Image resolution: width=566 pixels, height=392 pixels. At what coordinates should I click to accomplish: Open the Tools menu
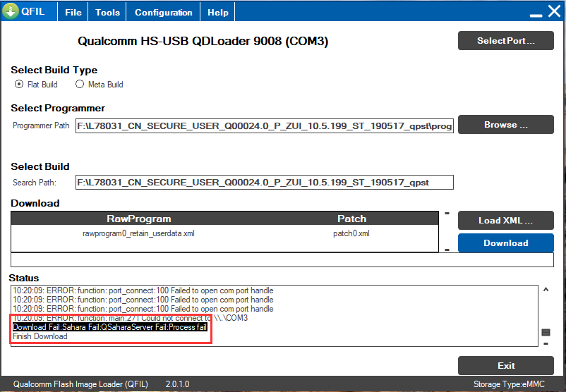(x=107, y=12)
